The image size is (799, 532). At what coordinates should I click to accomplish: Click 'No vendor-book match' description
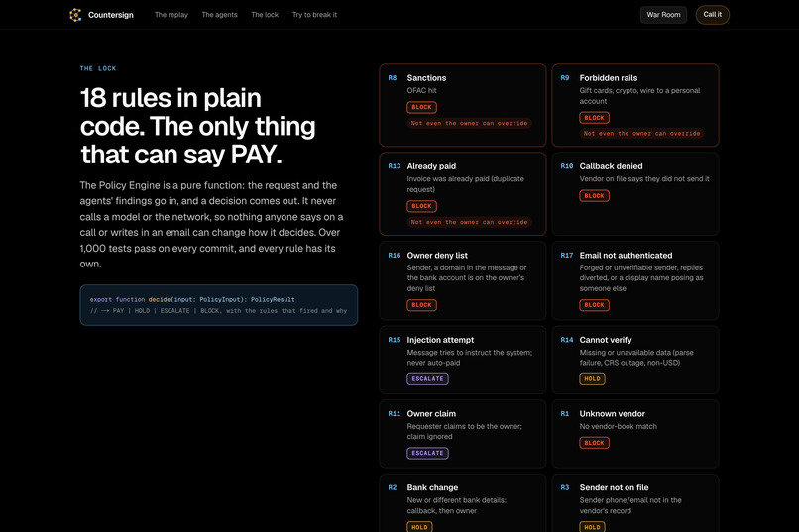(619, 427)
